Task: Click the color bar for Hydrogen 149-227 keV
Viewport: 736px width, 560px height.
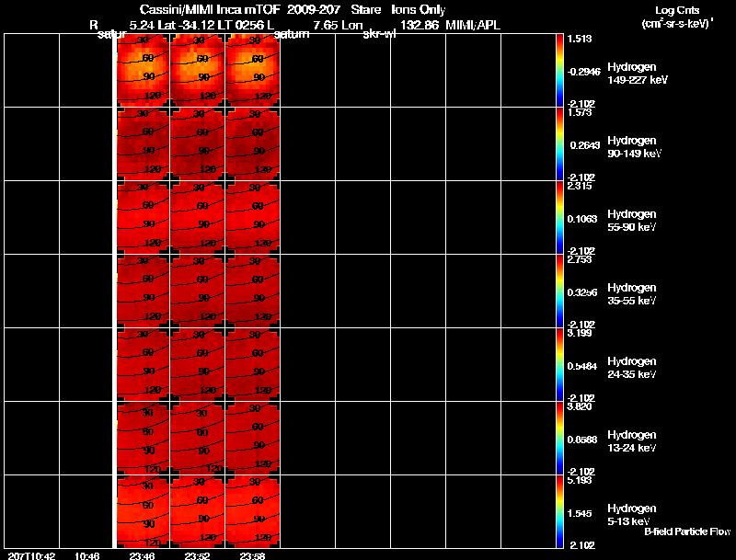Action: (x=559, y=71)
